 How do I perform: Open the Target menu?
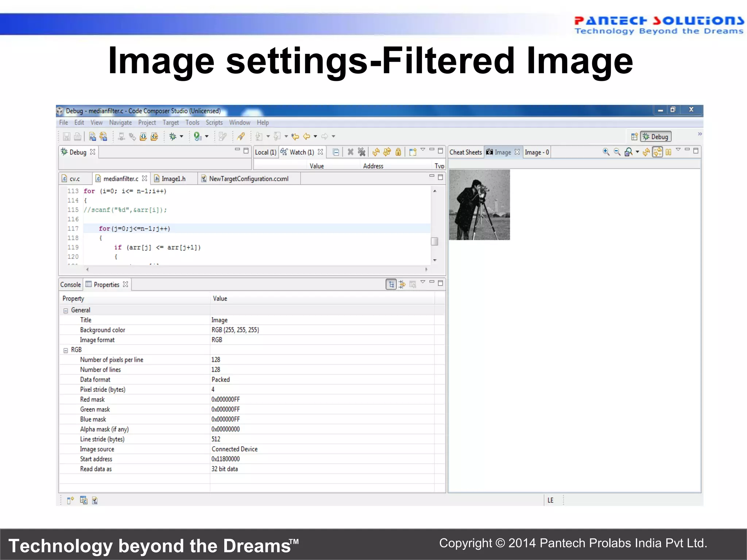[170, 123]
